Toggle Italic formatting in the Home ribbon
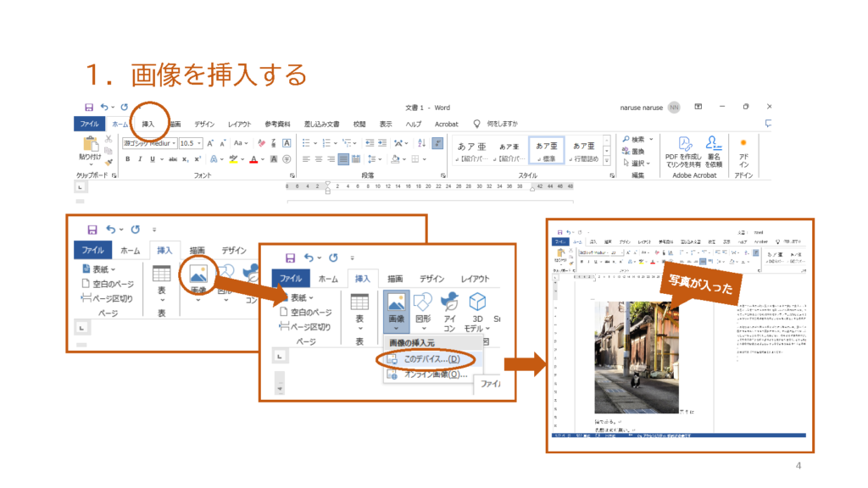The height and width of the screenshot is (488, 868). click(140, 158)
